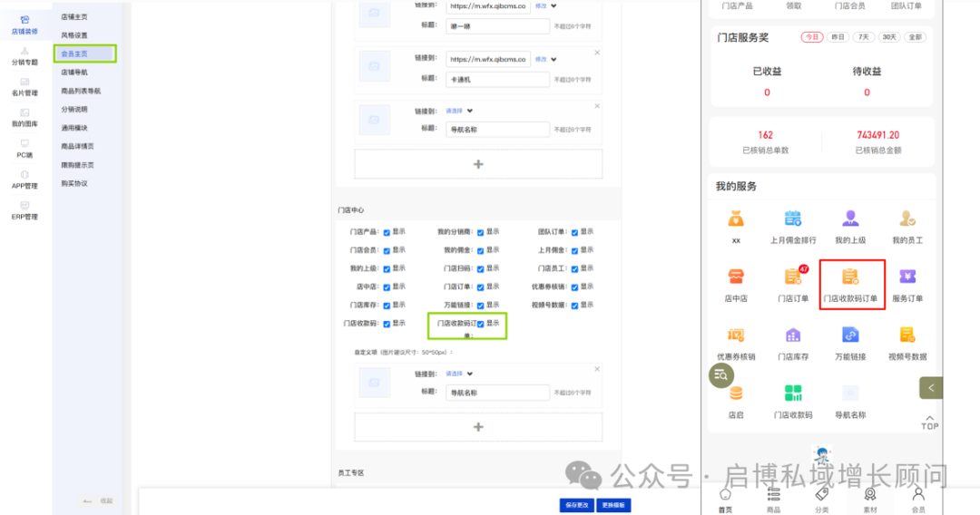Expand the collapsed side arrow above TOP
The height and width of the screenshot is (515, 980).
click(930, 387)
